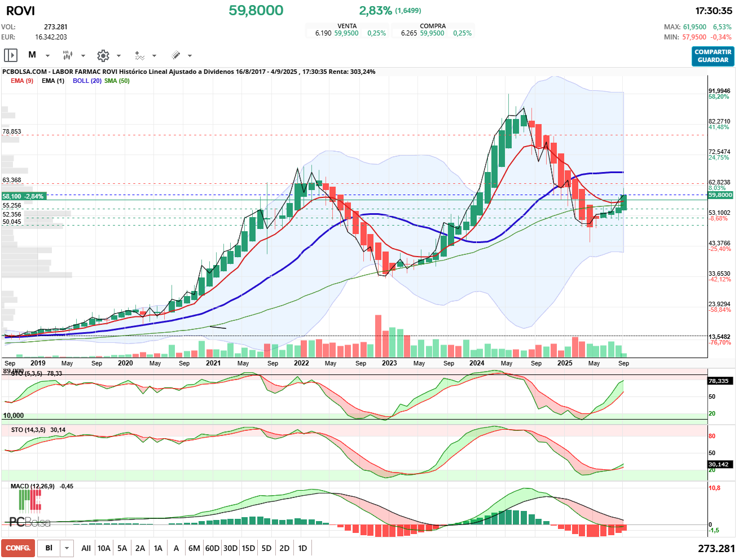This screenshot has width=743, height=560.
Task: Expand the chart type dropdown arrow
Action: (x=83, y=55)
